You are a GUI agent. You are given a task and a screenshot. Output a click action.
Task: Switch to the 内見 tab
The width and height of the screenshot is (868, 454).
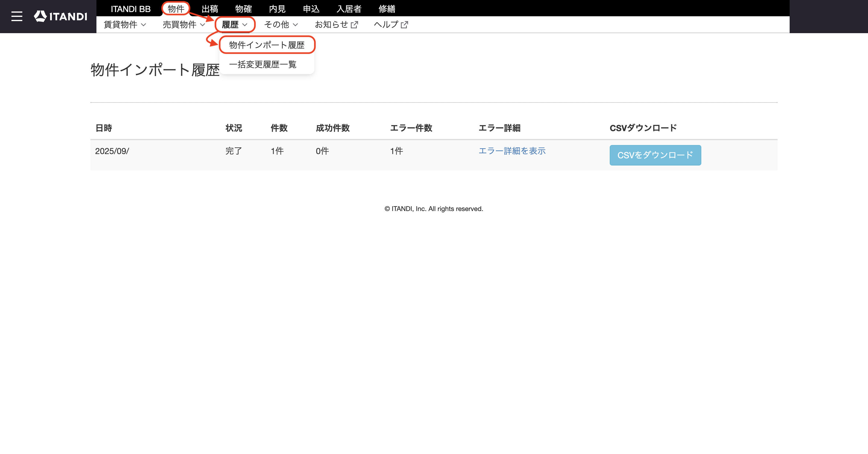point(277,9)
